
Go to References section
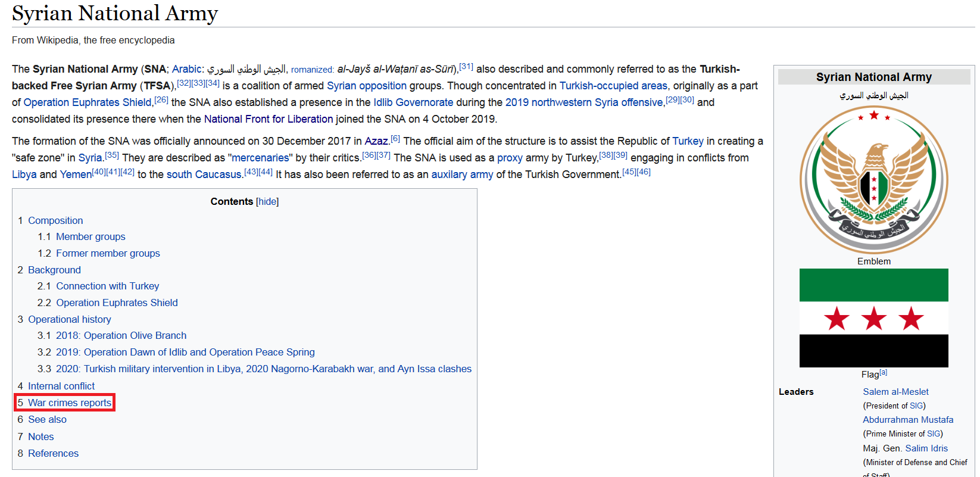pyautogui.click(x=53, y=453)
